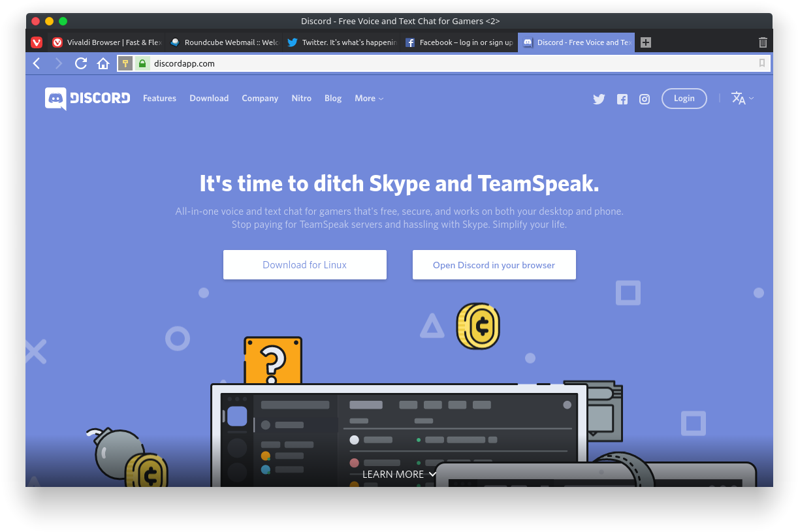Click the Download for Linux button
Viewport: 798px width, 532px height.
(x=304, y=264)
